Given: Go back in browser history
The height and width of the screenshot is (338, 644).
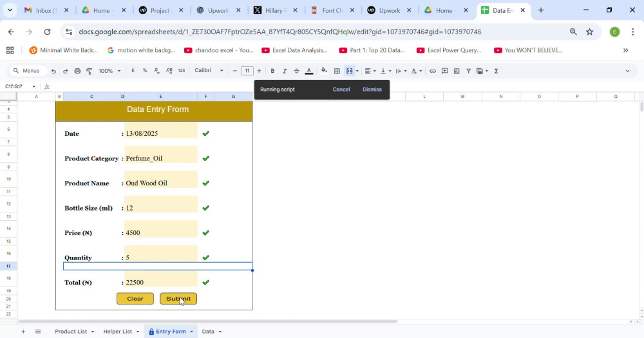Looking at the screenshot, I should [11, 32].
